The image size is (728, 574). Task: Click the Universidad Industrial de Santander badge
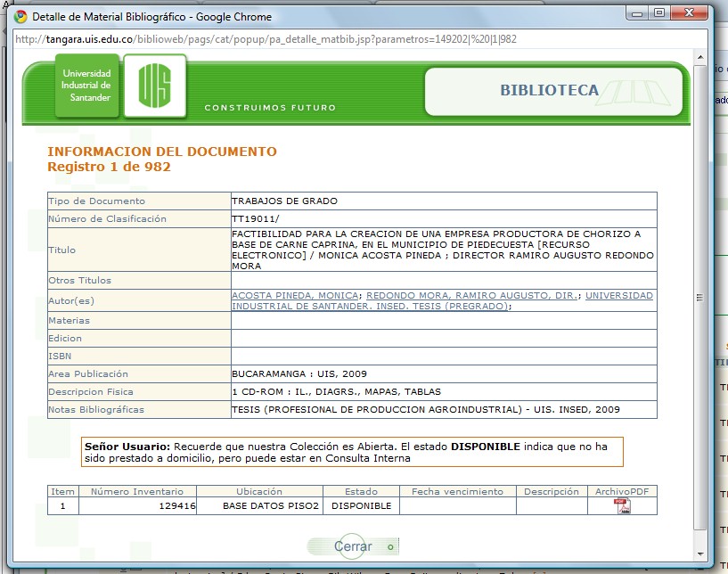click(x=86, y=86)
